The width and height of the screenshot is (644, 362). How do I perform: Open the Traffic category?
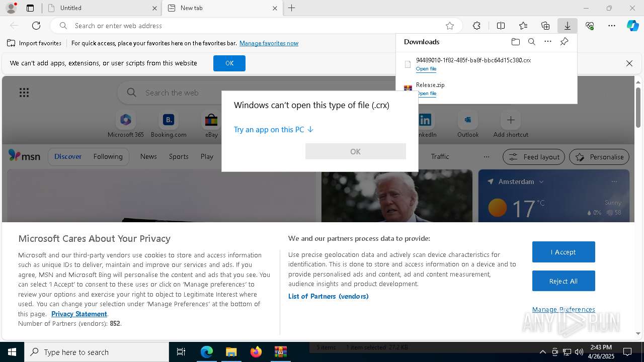[440, 156]
